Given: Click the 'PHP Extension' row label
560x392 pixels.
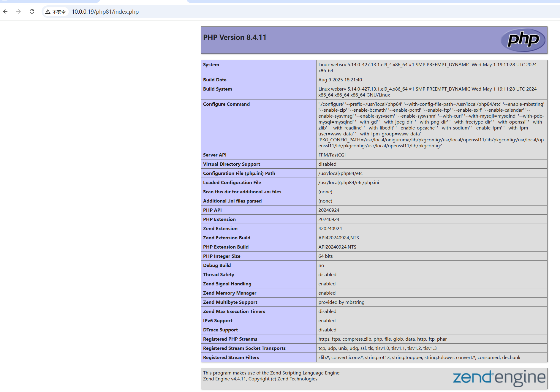Looking at the screenshot, I should tap(219, 219).
